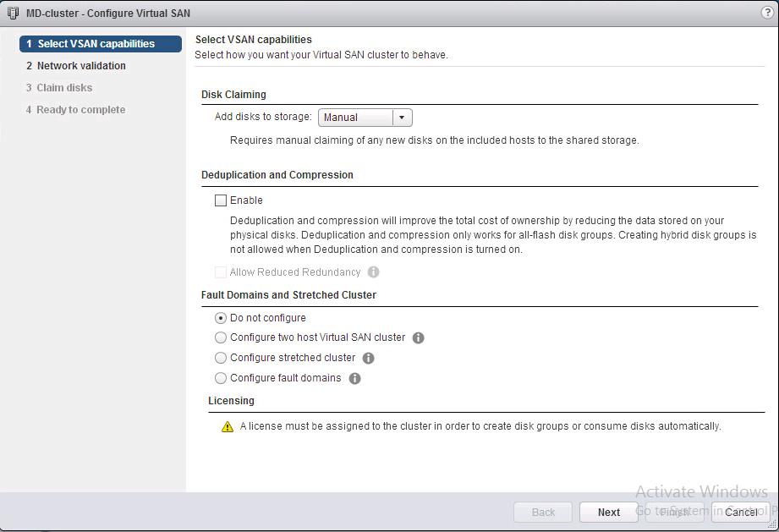Viewport: 779px width, 532px height.
Task: Open info icon for stretched cluster option
Action: 368,358
